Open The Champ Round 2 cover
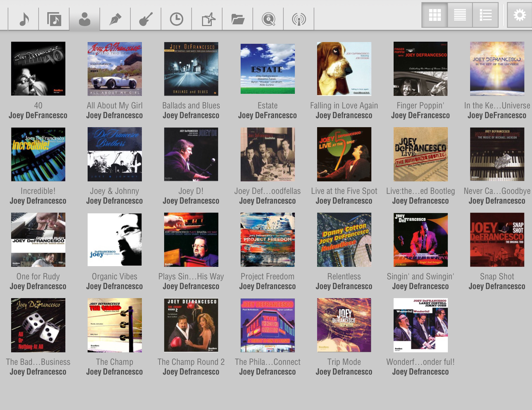Viewport: 532px width, 410px height. 191,325
